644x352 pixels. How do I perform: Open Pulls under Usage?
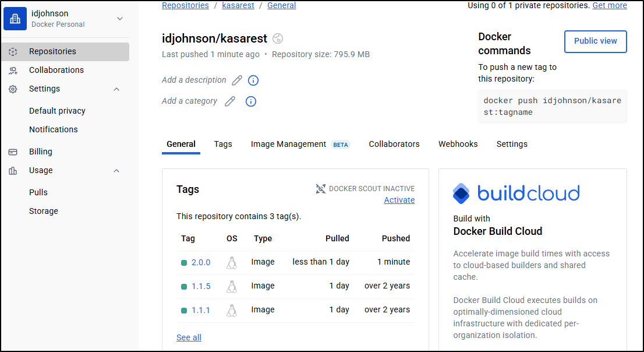coord(38,192)
